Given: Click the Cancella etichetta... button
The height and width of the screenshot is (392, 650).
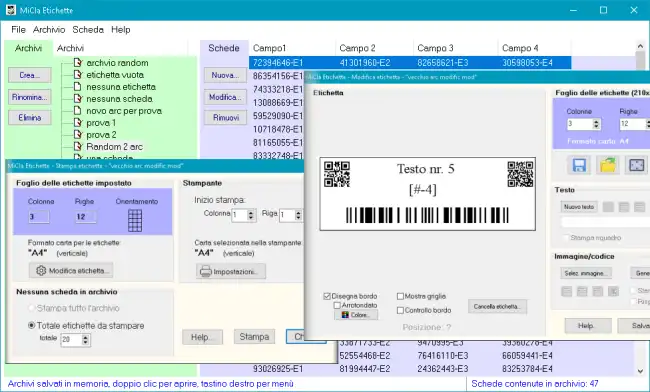Looking at the screenshot, I should 497,307.
